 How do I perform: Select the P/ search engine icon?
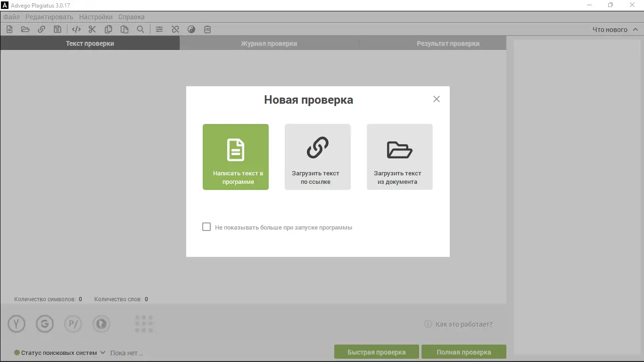click(73, 324)
